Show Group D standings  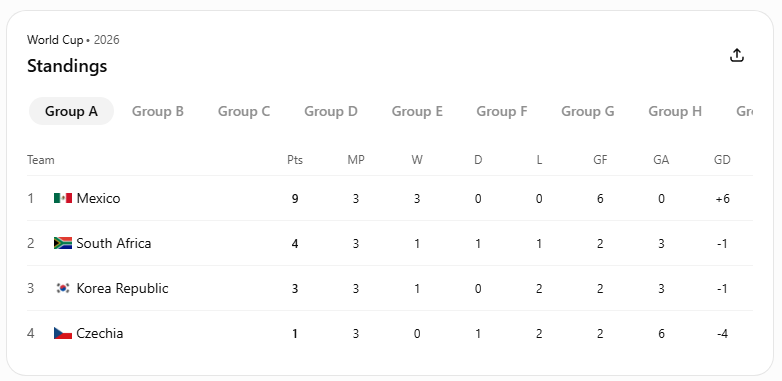coord(331,111)
